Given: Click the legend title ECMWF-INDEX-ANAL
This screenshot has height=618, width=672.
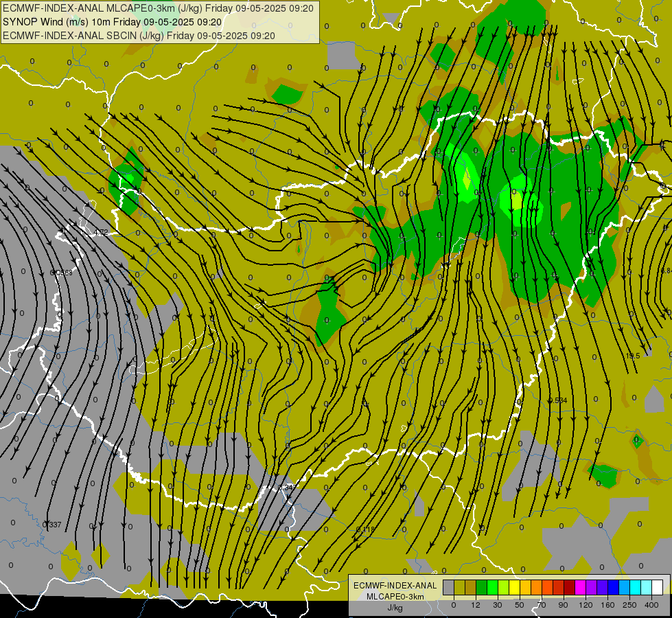Looking at the screenshot, I should click(x=395, y=586).
